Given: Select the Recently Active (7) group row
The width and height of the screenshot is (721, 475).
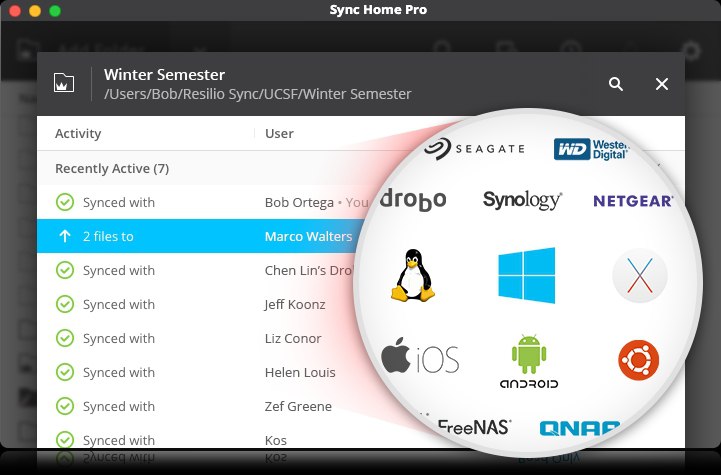Looking at the screenshot, I should 202,168.
